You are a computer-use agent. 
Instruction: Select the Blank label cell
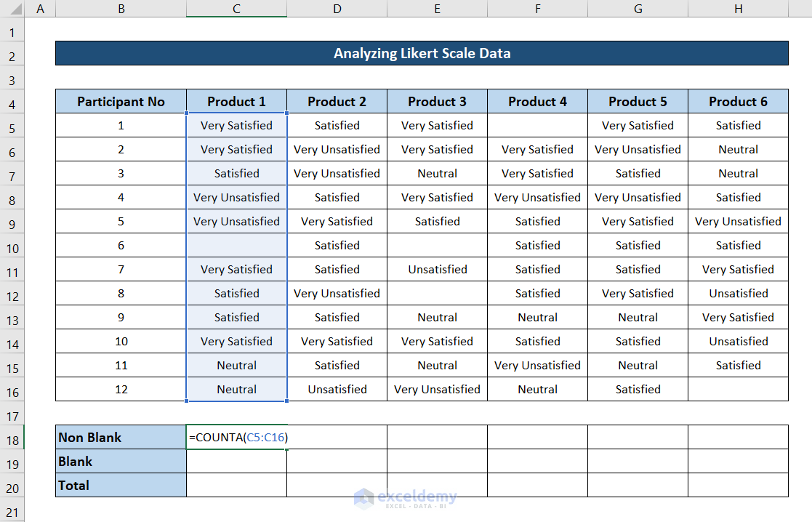click(120, 461)
